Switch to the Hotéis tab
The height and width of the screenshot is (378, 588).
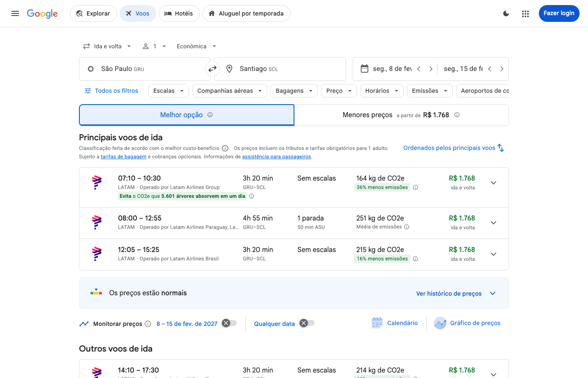pos(179,13)
